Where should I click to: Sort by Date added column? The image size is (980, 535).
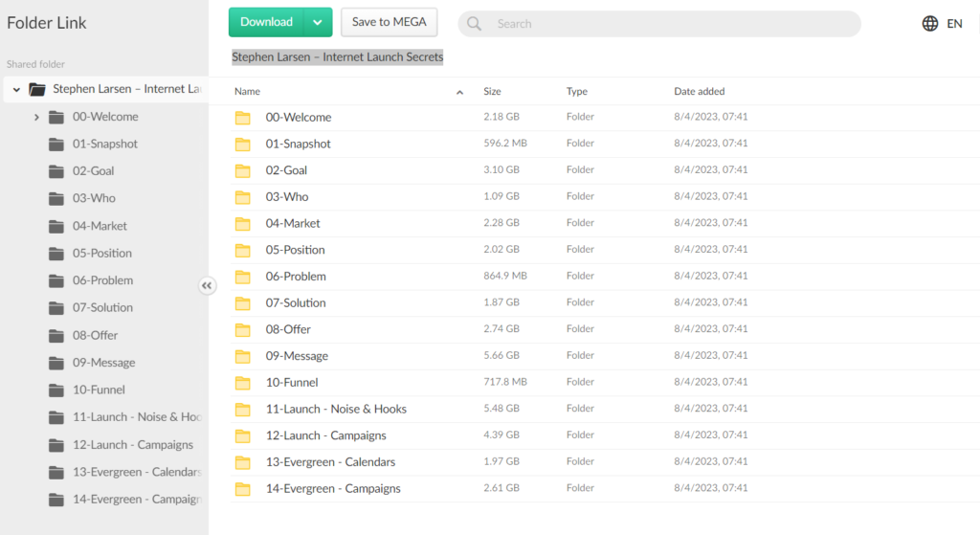tap(699, 92)
